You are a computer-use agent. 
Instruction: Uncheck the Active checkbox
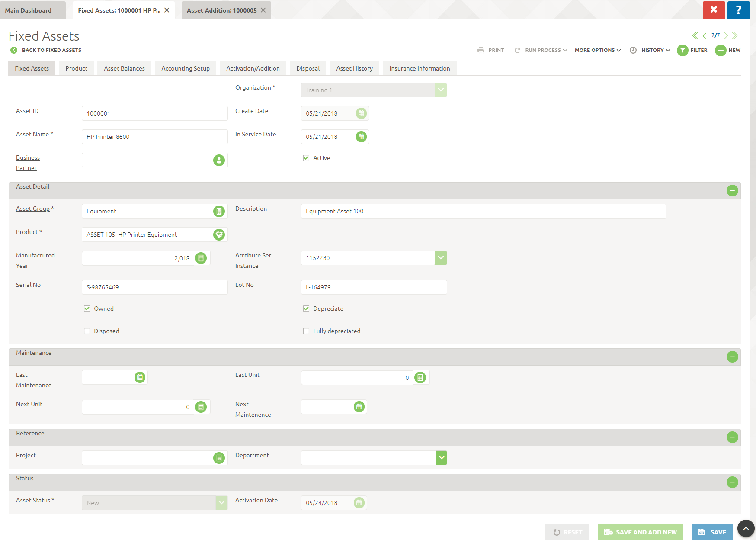(306, 158)
